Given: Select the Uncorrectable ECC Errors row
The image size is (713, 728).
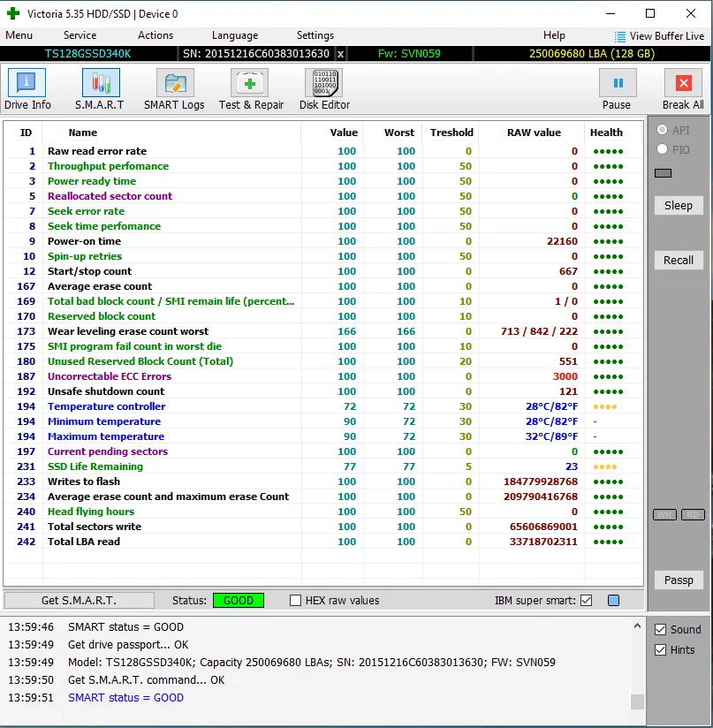Looking at the screenshot, I should pos(323,376).
